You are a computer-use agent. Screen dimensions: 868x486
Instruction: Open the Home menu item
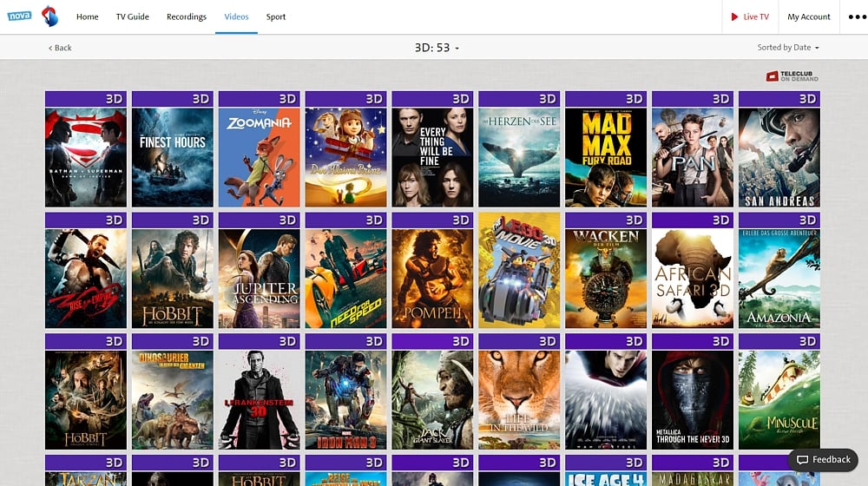pos(88,16)
